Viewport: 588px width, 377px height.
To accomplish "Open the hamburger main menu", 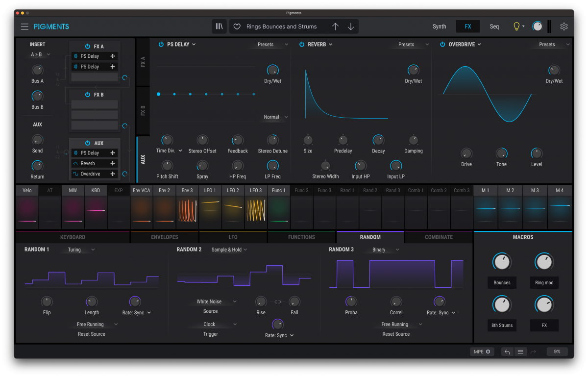I will click(24, 26).
